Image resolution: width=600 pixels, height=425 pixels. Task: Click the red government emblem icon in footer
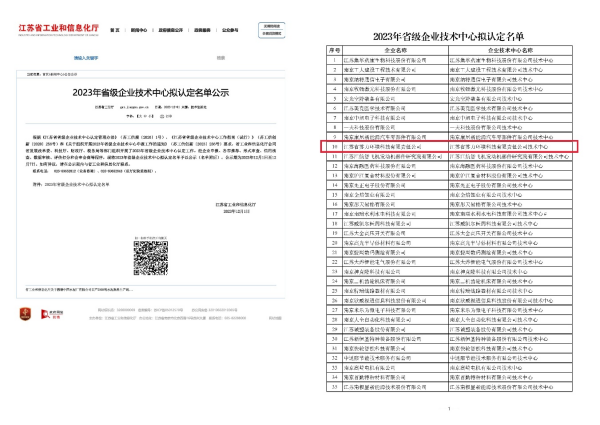[25, 313]
